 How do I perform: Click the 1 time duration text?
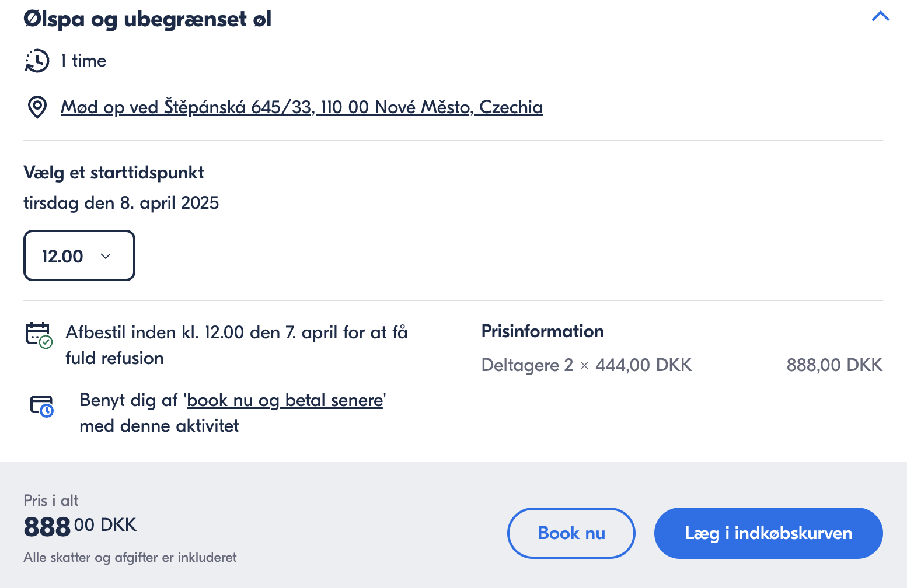coord(83,61)
